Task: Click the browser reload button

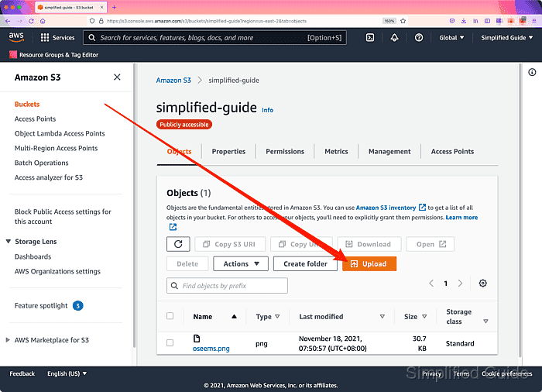Action: pyautogui.click(x=31, y=21)
